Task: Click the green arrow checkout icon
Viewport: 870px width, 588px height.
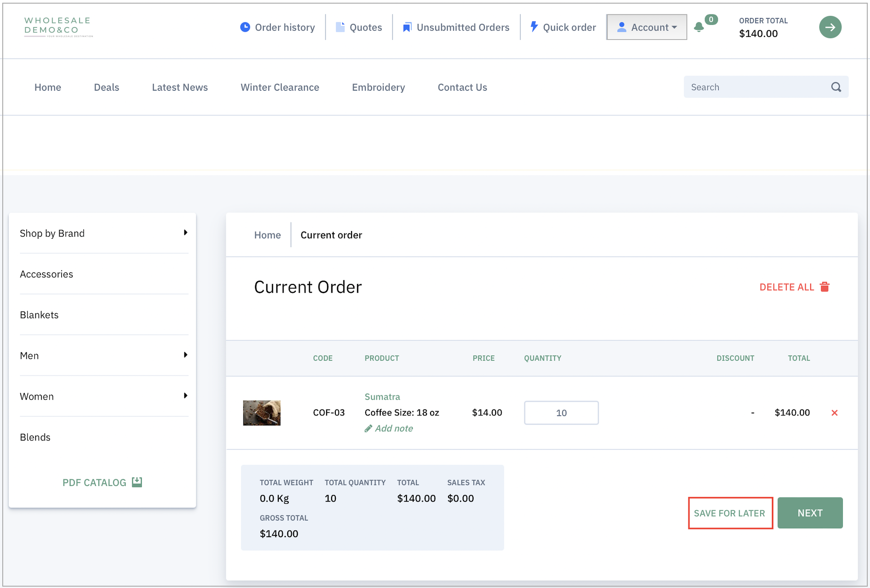Action: [830, 27]
